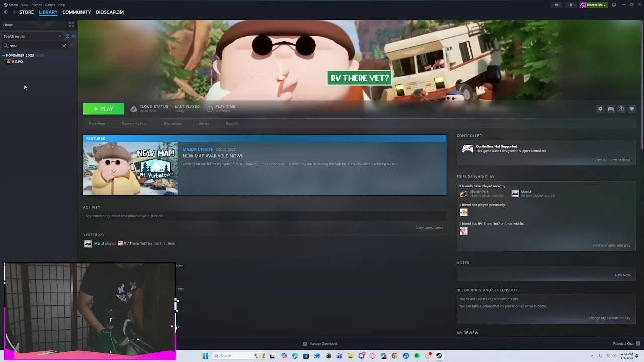This screenshot has width=644, height=362.
Task: Open the announcements megaphone icon
Action: click(556, 5)
